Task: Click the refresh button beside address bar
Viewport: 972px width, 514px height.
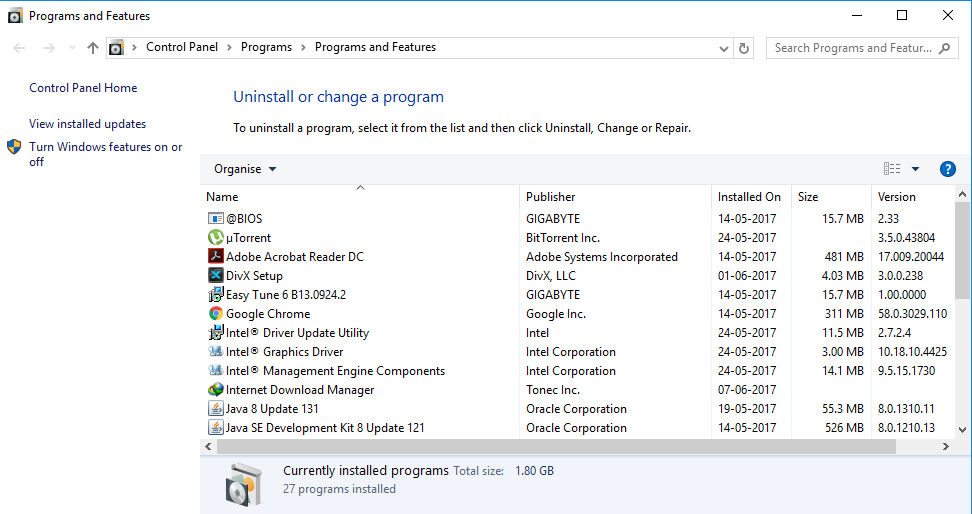Action: coord(744,48)
